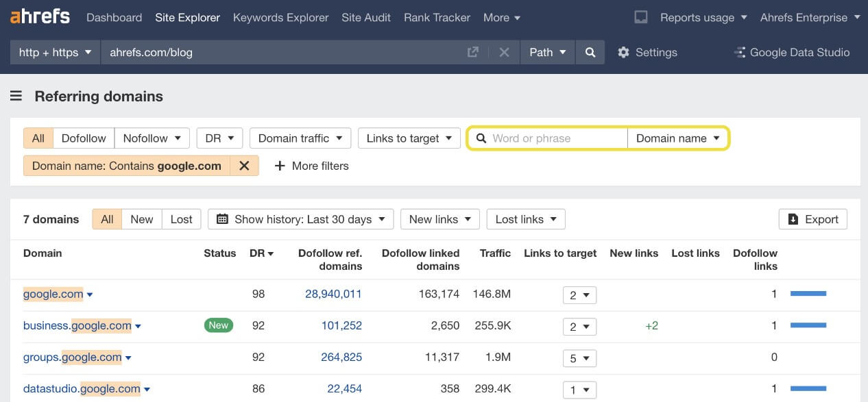Image resolution: width=868 pixels, height=402 pixels.
Task: Open Keywords Explorer
Action: point(281,17)
